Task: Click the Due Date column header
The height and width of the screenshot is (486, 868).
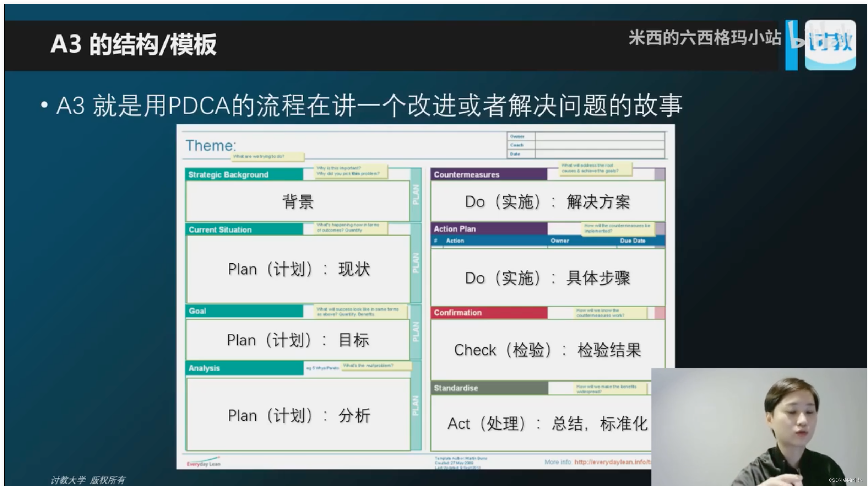Action: click(632, 241)
